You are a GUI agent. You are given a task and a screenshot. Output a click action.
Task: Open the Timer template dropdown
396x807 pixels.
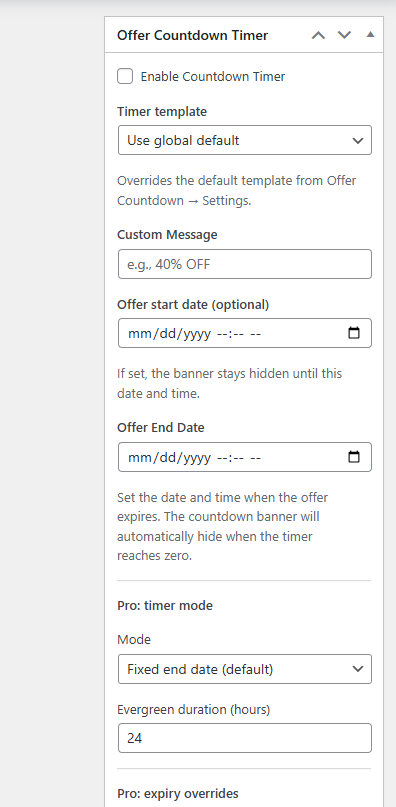click(x=245, y=140)
